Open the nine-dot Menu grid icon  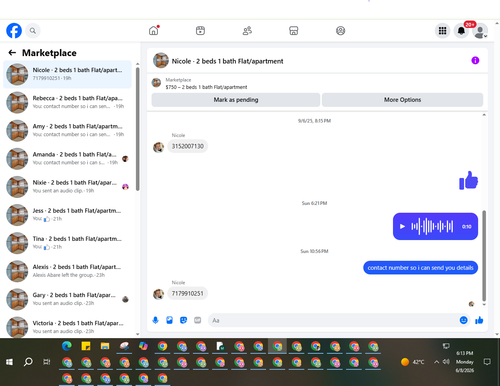[442, 31]
